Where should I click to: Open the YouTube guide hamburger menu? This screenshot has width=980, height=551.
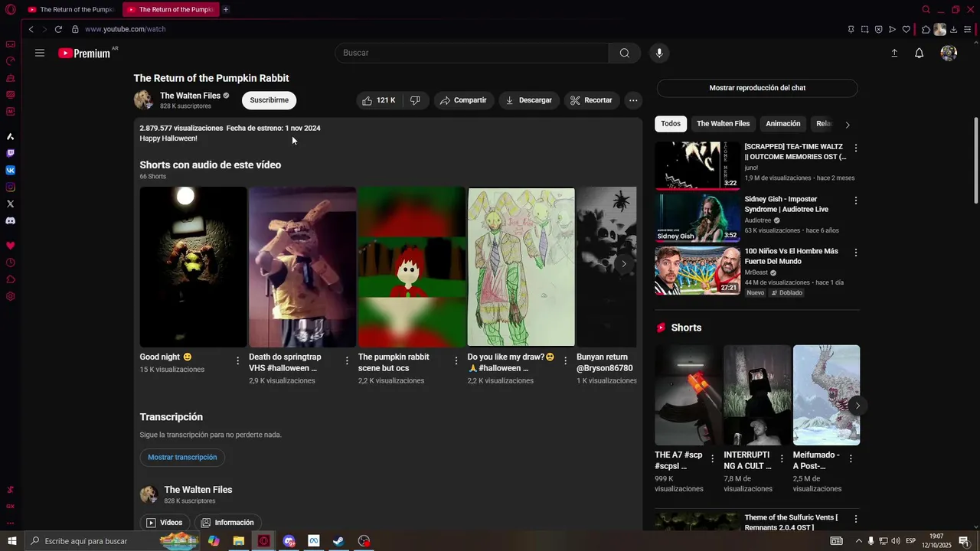40,53
